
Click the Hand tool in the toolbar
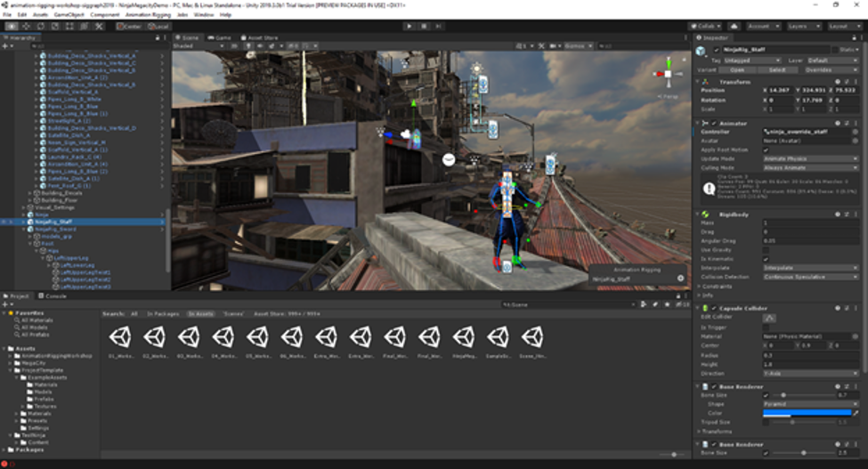click(x=11, y=27)
